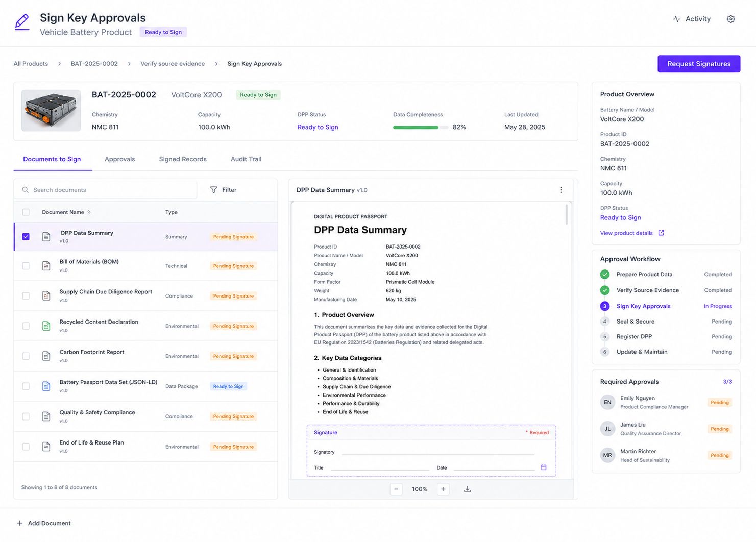Click the Ready to Sign status on Battery Passport row
Screen dimensions: 756x542
pos(229,386)
